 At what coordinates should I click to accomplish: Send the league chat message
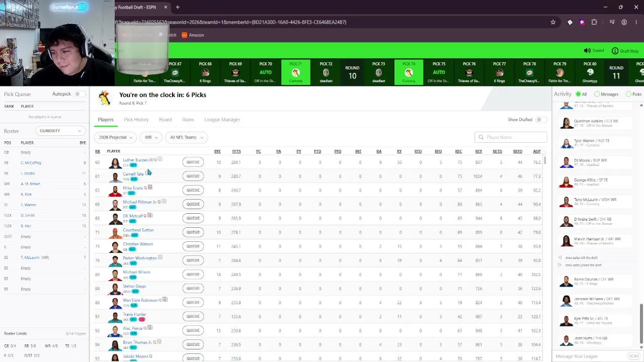pos(633,356)
